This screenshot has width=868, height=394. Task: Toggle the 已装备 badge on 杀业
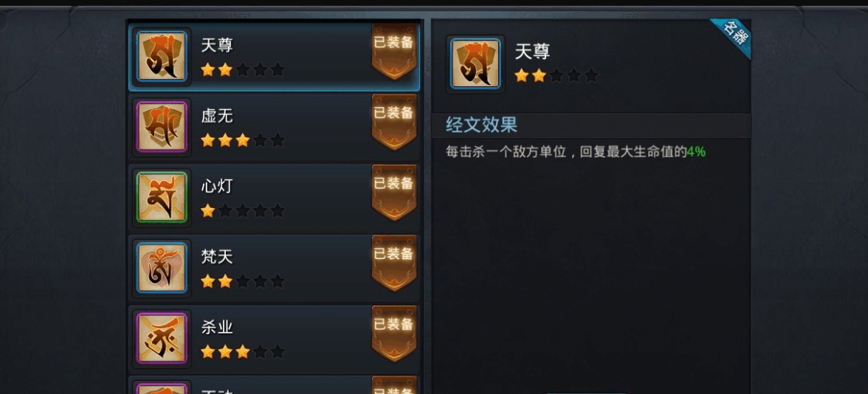[x=394, y=333]
